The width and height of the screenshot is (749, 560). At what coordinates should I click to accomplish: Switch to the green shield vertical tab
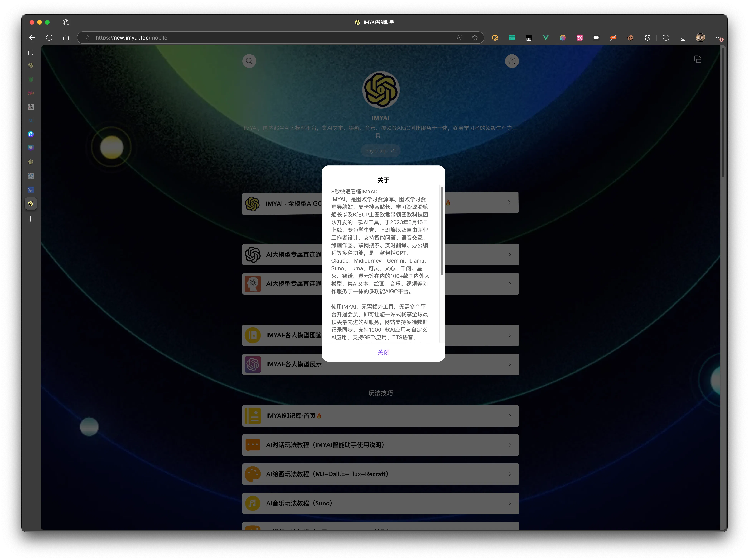(31, 79)
